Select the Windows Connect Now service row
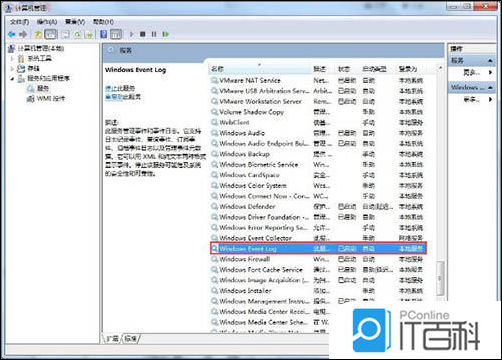The height and width of the screenshot is (360, 502). tap(318, 196)
